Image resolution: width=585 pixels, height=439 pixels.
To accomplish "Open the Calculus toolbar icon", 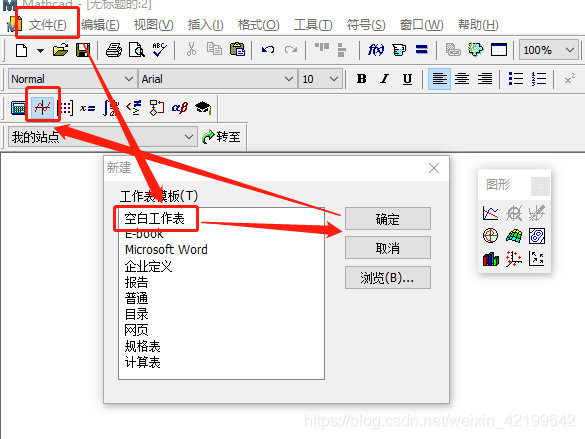I will 111,108.
